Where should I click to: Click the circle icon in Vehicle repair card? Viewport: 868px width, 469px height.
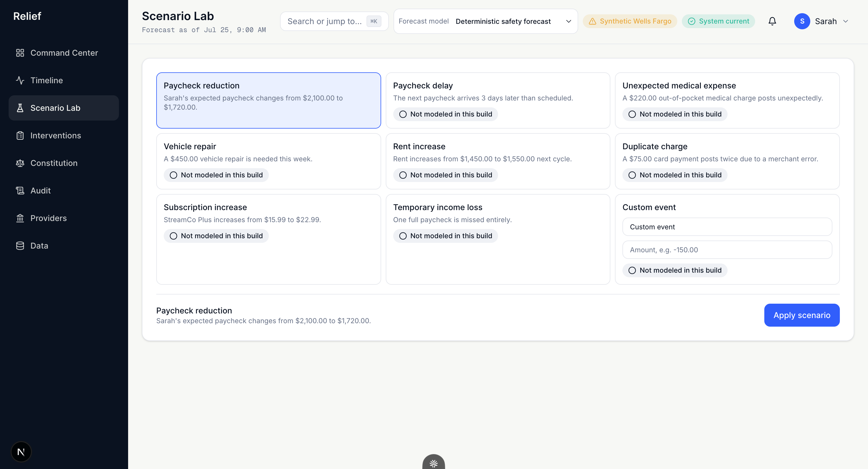coord(173,175)
